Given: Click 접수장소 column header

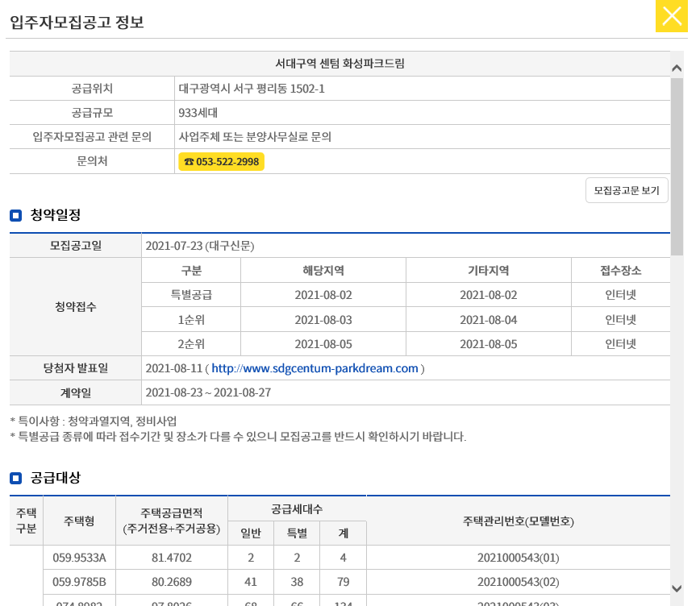Looking at the screenshot, I should (x=620, y=271).
